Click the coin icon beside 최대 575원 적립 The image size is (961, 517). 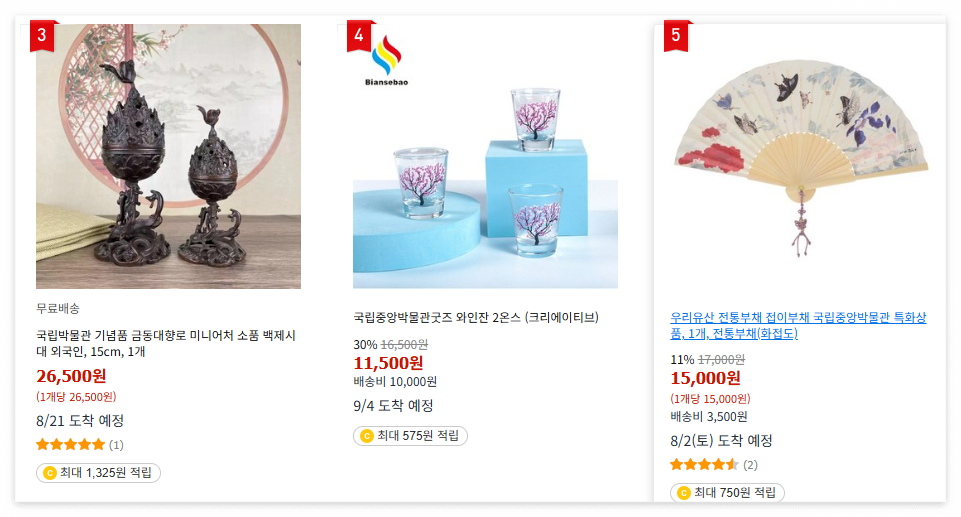[367, 436]
